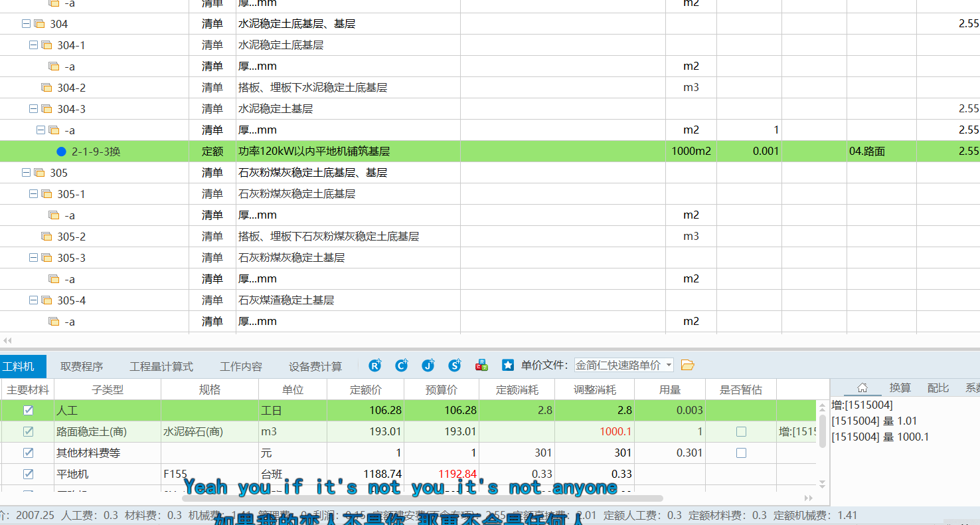The image size is (980, 525).
Task: Click 调整消耗 column header
Action: coord(594,389)
